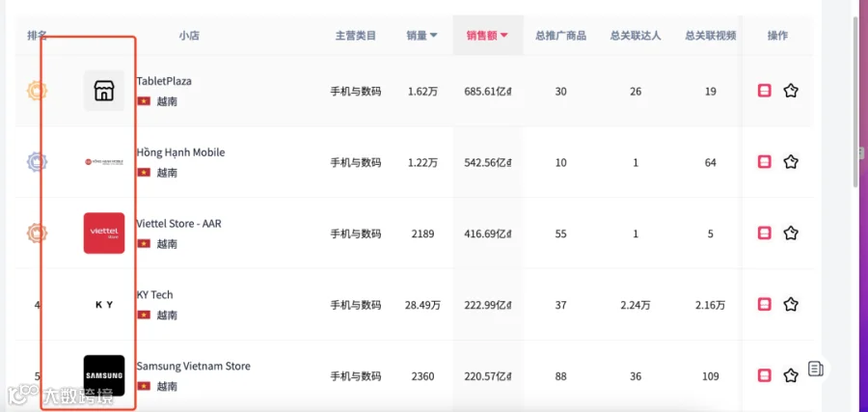Select sales amount 542.56亿₫
868x412 pixels.
coord(488,162)
